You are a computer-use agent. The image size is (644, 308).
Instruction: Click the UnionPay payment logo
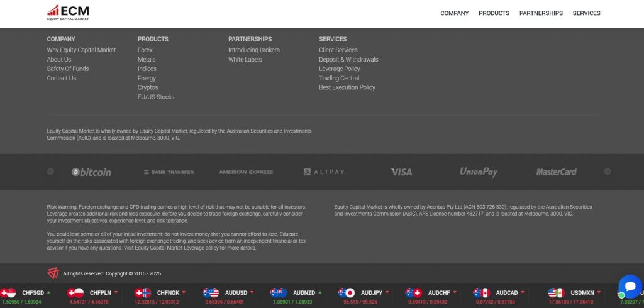pos(478,172)
